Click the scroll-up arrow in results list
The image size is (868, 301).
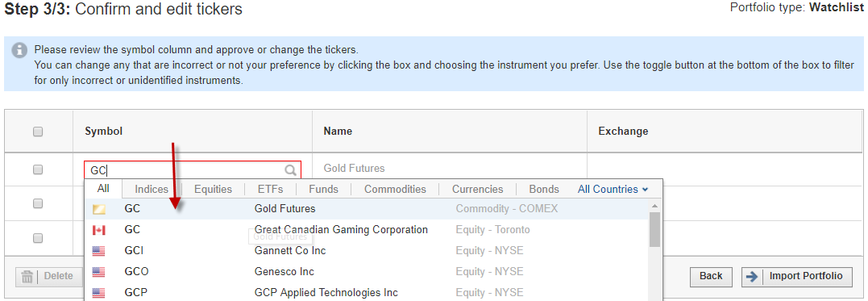click(655, 206)
